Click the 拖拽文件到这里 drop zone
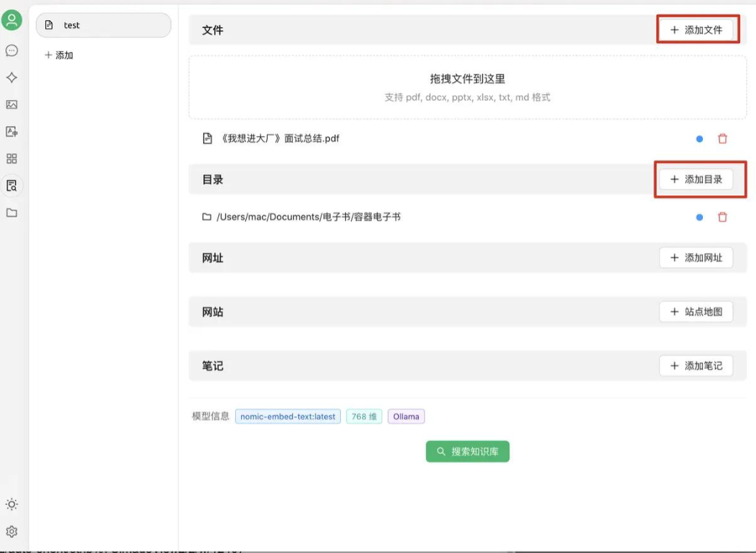 (468, 88)
